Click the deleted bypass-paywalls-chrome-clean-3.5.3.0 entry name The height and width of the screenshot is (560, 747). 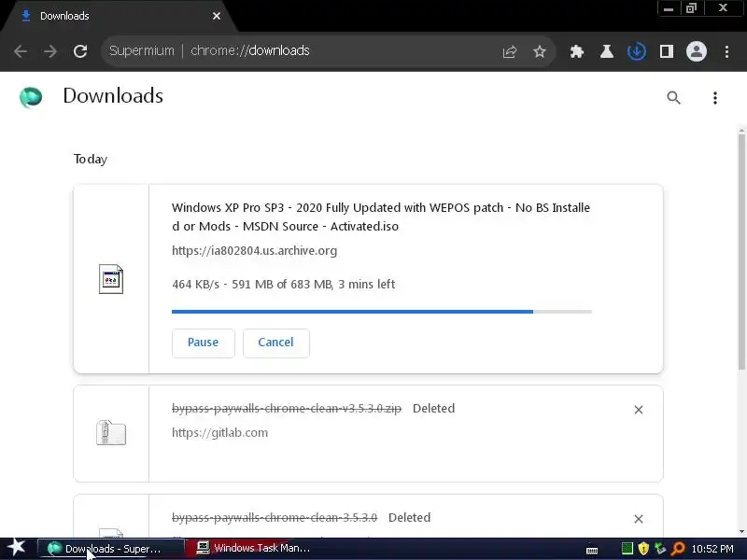(275, 518)
